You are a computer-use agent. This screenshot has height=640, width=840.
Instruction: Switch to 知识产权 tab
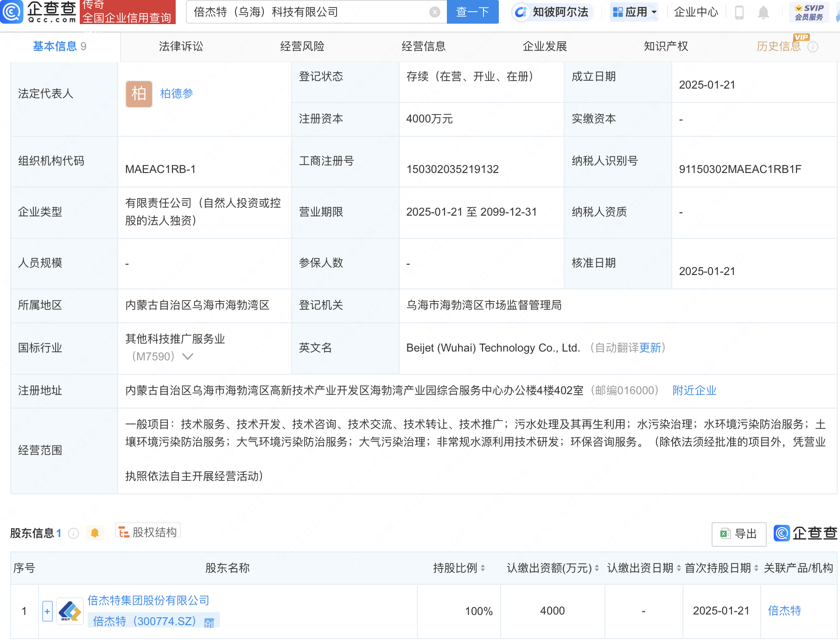tap(666, 46)
